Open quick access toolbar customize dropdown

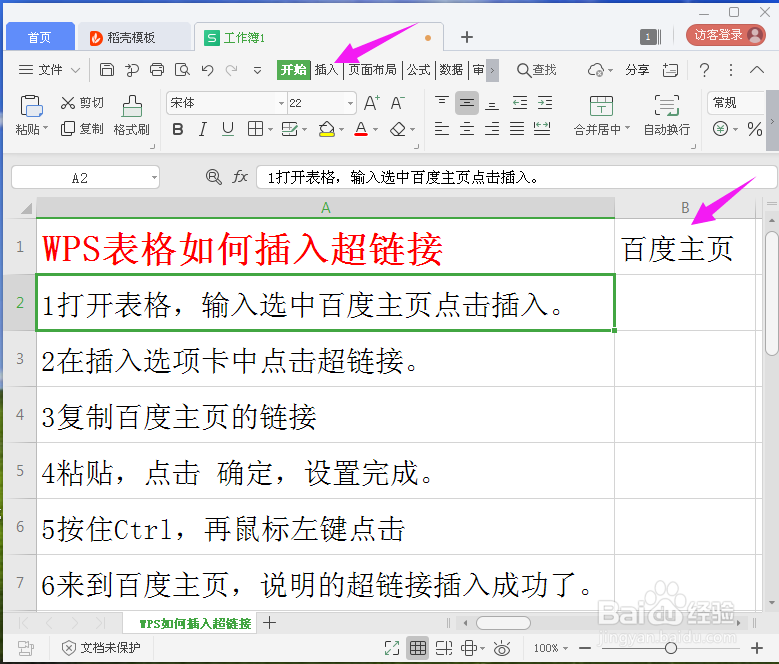coord(257,70)
